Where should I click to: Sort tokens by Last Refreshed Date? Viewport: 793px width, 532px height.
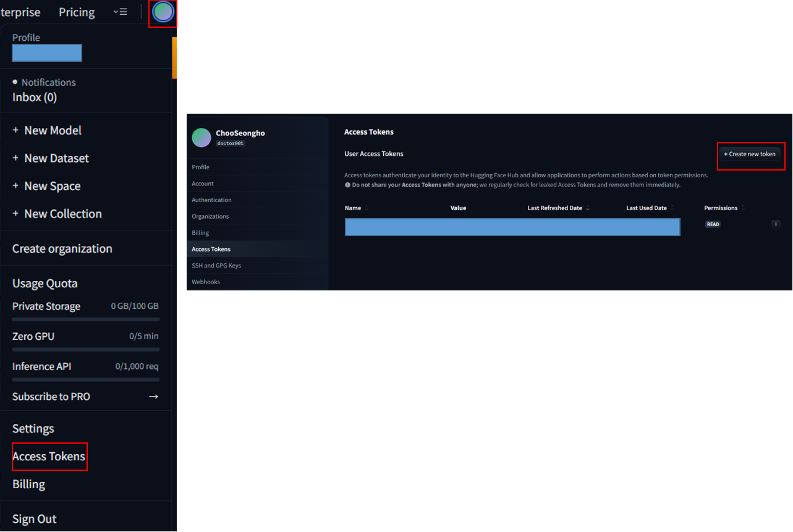[559, 208]
